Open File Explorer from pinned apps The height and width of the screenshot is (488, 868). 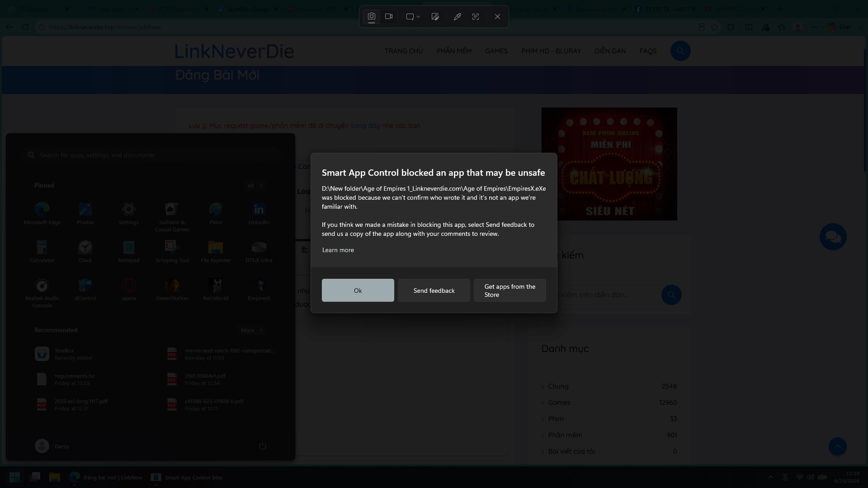point(216,252)
